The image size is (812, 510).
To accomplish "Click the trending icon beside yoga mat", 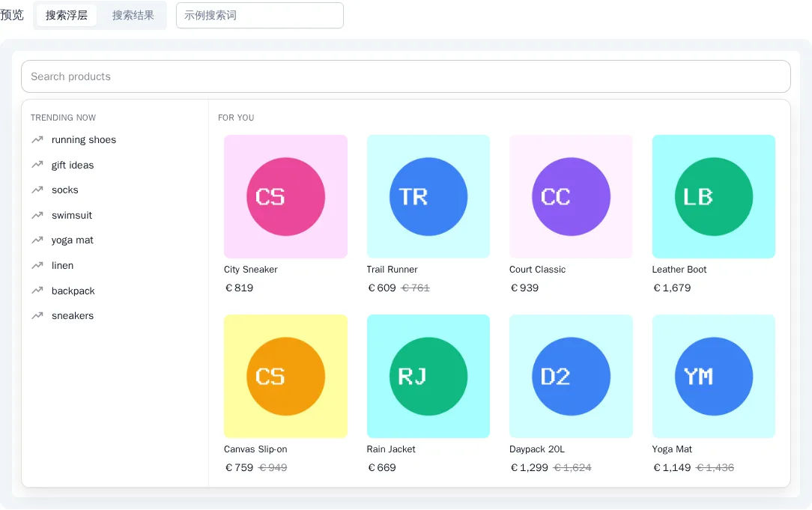I will [x=37, y=240].
